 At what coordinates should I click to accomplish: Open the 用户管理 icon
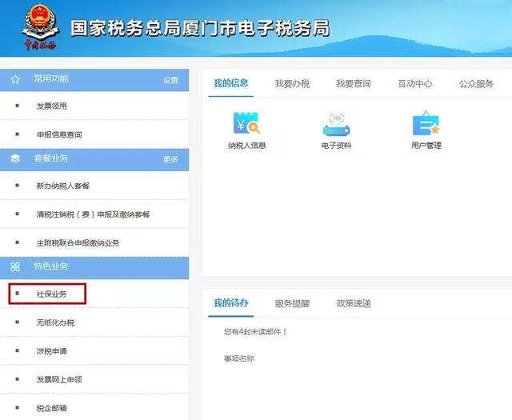426,123
